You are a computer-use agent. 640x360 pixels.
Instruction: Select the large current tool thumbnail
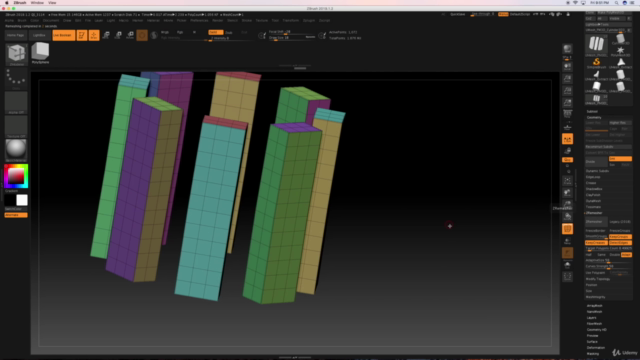pyautogui.click(x=596, y=44)
